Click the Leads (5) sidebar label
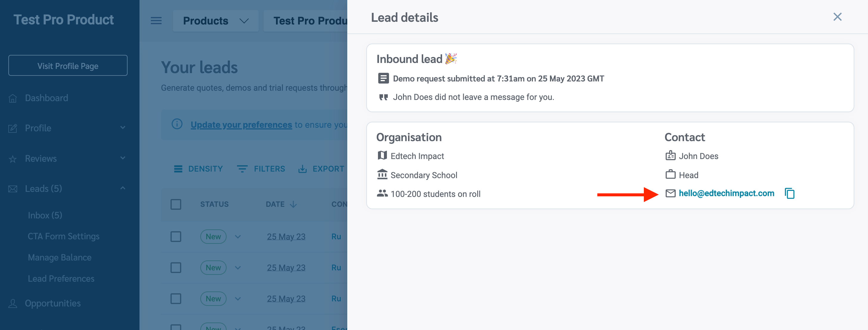Image resolution: width=868 pixels, height=330 pixels. pos(44,189)
